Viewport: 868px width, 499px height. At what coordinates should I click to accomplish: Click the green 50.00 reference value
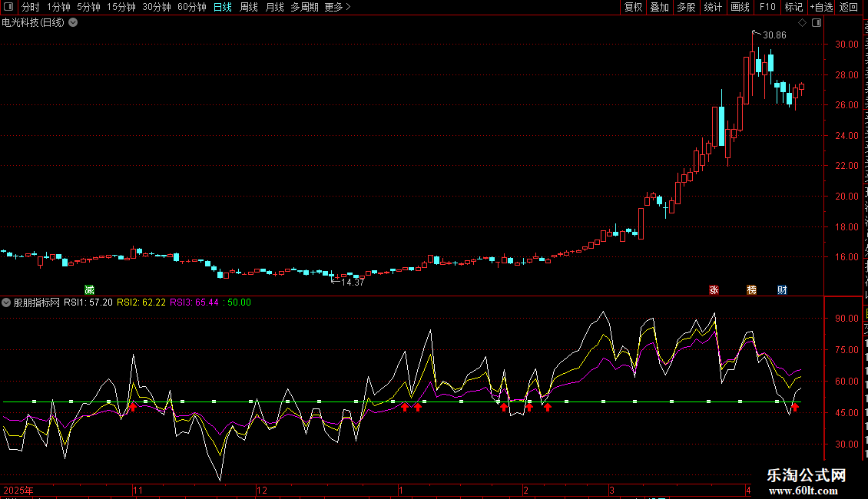pos(239,302)
